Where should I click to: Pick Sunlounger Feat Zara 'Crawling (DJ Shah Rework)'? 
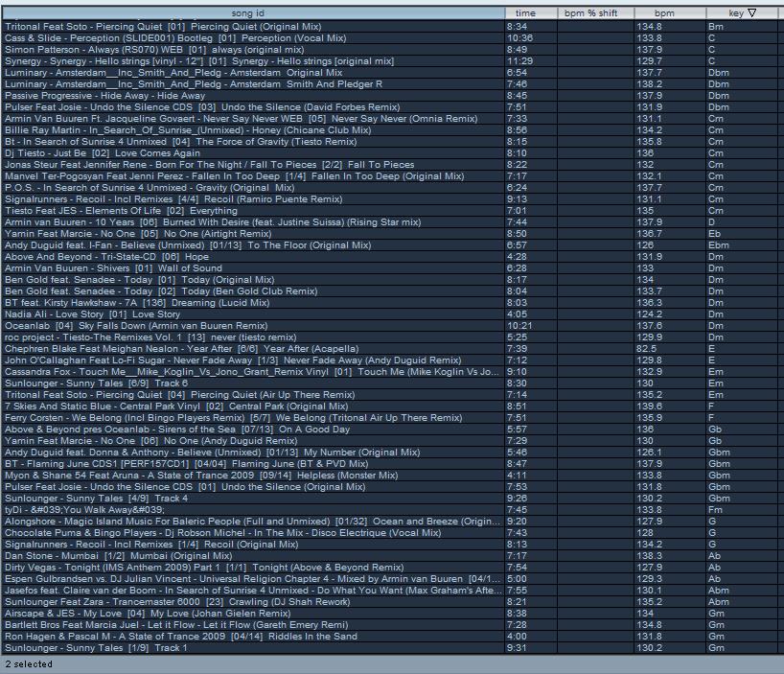tap(390, 601)
